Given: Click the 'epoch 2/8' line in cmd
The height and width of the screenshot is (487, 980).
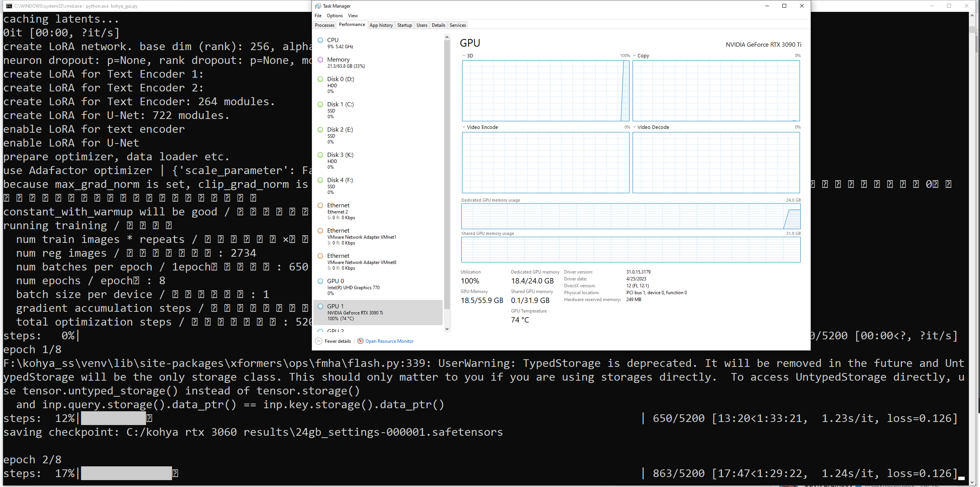Looking at the screenshot, I should [32, 459].
